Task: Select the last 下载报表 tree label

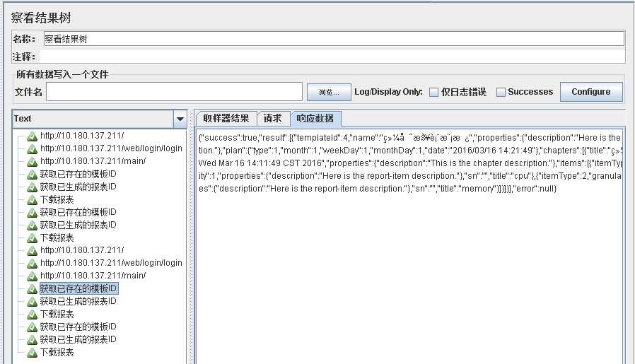Action: (57, 352)
